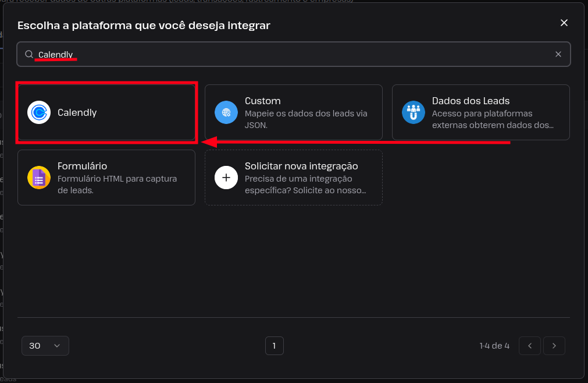This screenshot has width=588, height=383.
Task: Click 'Acesso para plataformas externas' description
Action: pyautogui.click(x=493, y=119)
